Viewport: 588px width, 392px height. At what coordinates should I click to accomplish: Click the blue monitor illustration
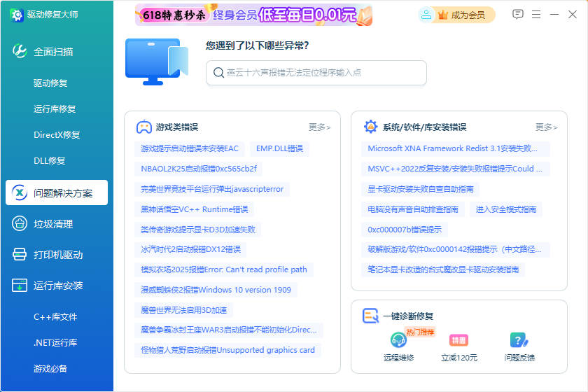tap(157, 62)
